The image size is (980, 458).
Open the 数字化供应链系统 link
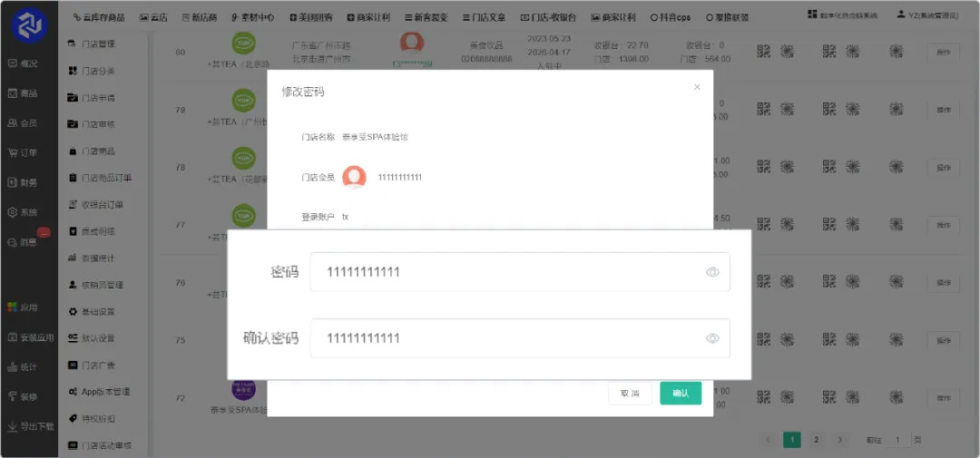pyautogui.click(x=842, y=15)
